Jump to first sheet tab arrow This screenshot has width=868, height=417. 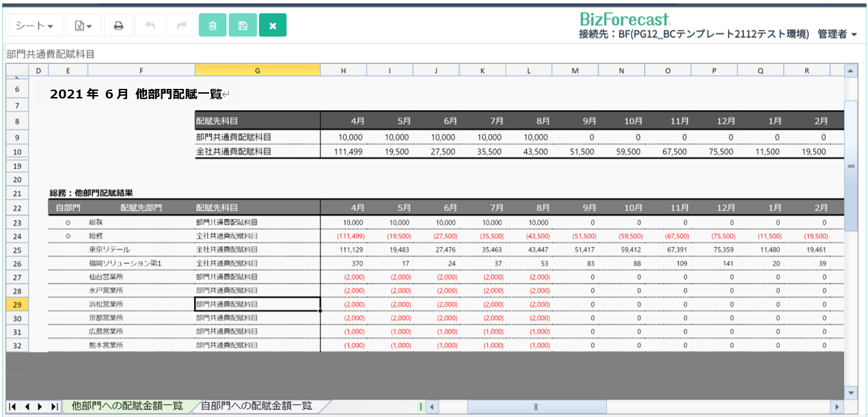pyautogui.click(x=12, y=407)
